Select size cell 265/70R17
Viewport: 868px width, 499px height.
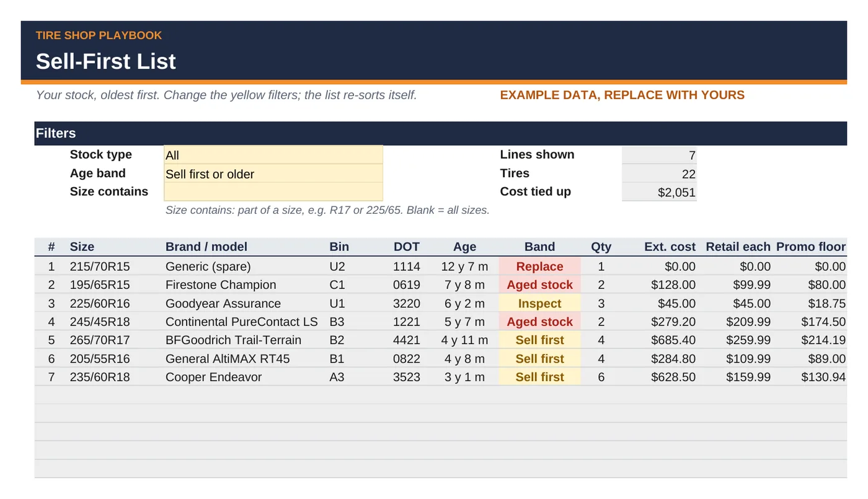point(100,340)
